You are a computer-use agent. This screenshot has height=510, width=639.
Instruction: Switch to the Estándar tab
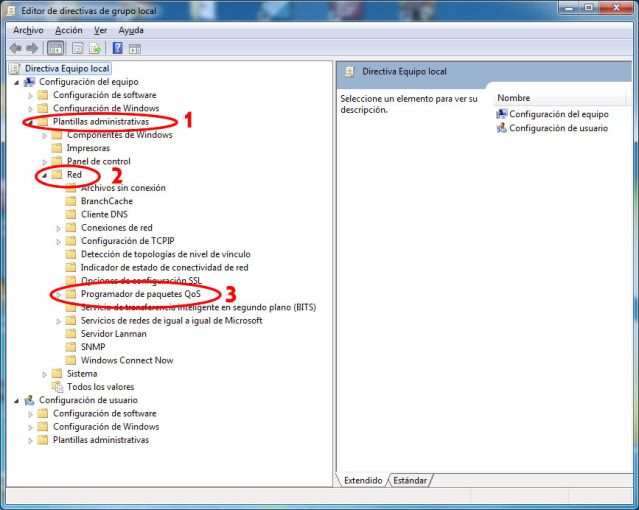tap(410, 480)
